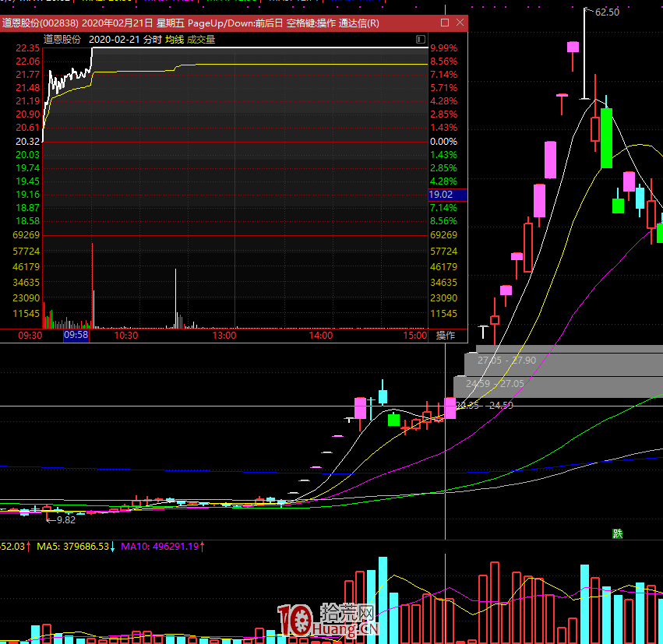The image size is (663, 644).
Task: Select the 分时 intraday view label
Action: [153, 39]
